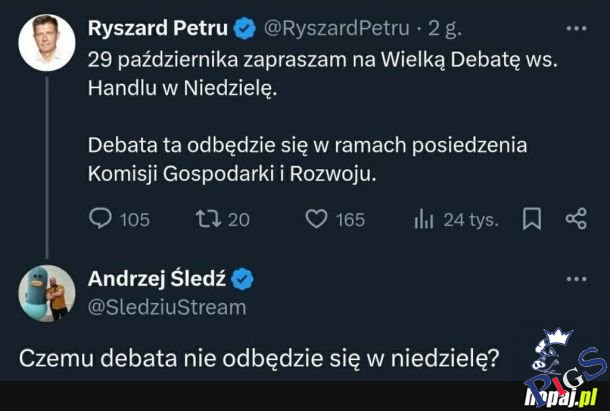The image size is (610, 411).
Task: Open the reply text 'Czemu debata nie odbędzie'
Action: (x=259, y=357)
